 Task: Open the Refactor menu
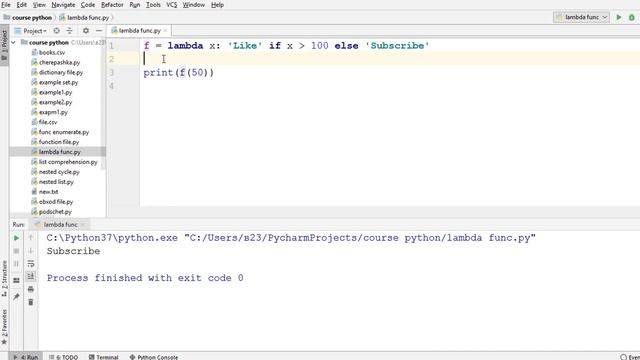[112, 5]
